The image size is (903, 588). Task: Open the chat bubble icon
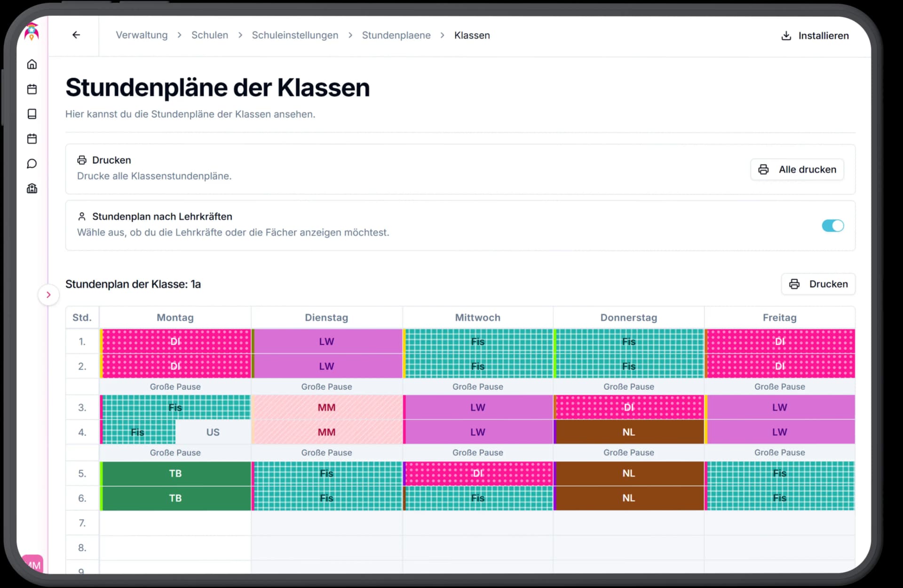tap(32, 164)
